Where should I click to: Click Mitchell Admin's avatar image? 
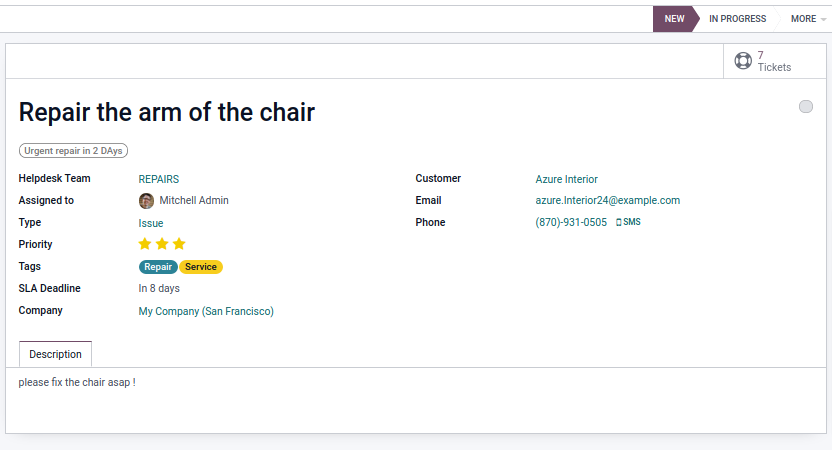point(146,200)
